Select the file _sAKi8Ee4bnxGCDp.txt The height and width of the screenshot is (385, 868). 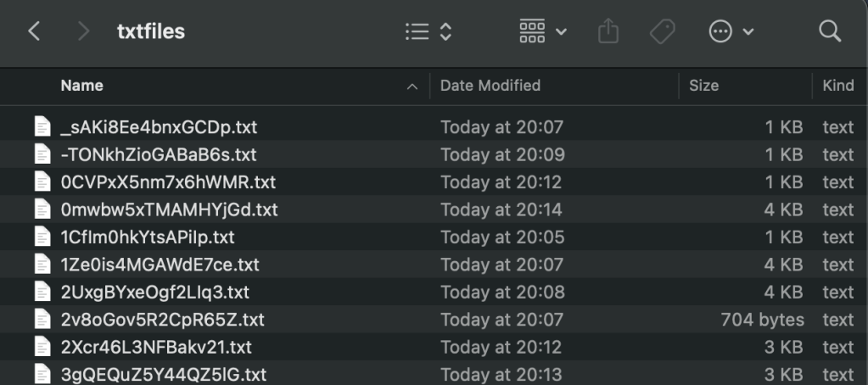click(x=158, y=127)
